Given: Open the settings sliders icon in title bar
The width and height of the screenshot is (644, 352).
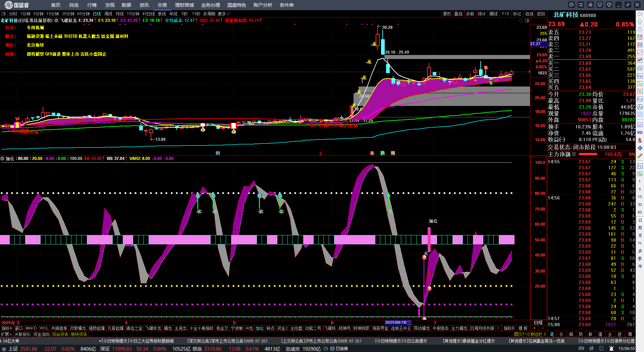Looking at the screenshot, I should (581, 5).
